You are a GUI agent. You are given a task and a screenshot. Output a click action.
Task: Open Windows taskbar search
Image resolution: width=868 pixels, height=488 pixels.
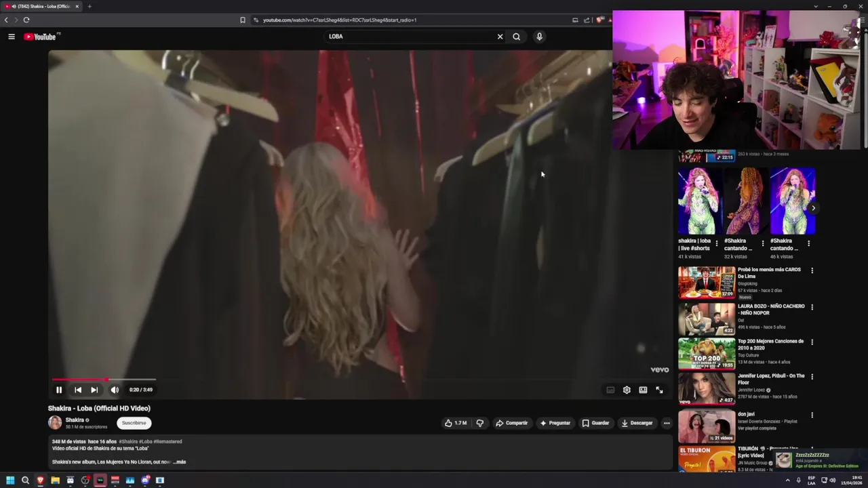point(25,480)
